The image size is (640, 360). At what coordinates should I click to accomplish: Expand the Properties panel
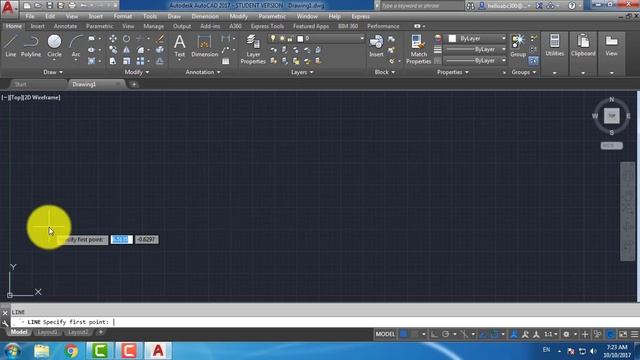tap(453, 72)
